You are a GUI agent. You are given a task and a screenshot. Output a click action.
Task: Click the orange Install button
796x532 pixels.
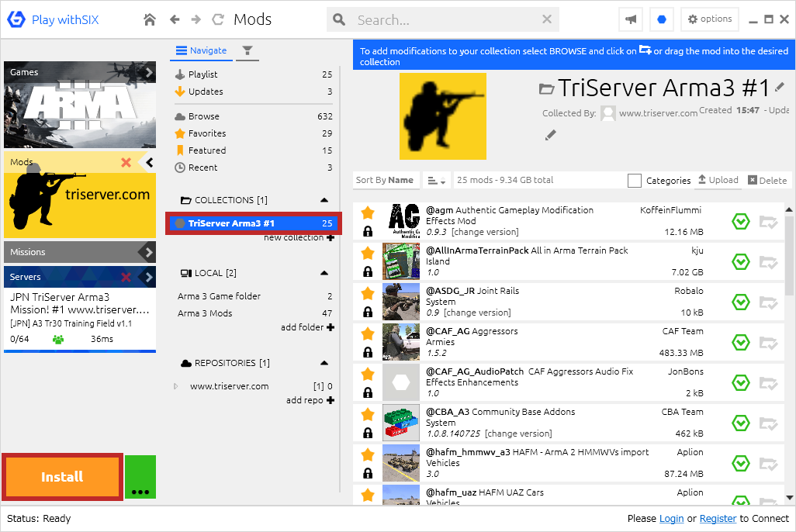pyautogui.click(x=62, y=477)
